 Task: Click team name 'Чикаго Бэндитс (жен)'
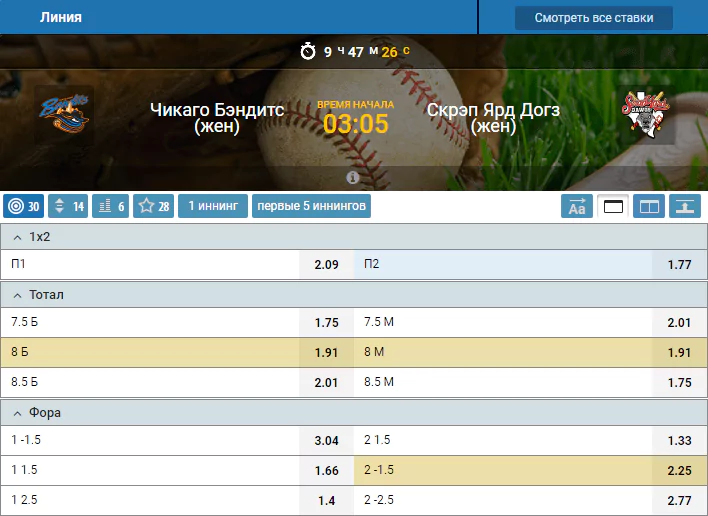[217, 118]
